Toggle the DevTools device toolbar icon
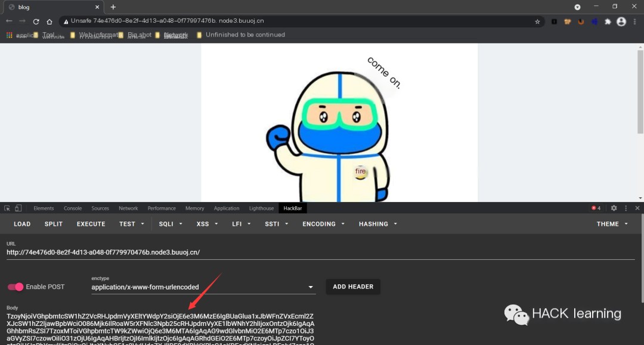644x345 pixels. (x=18, y=208)
